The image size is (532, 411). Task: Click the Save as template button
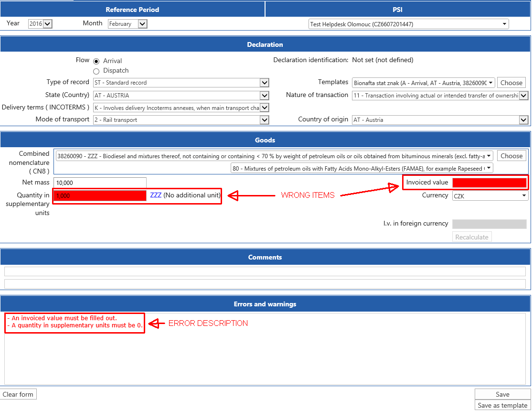point(502,405)
